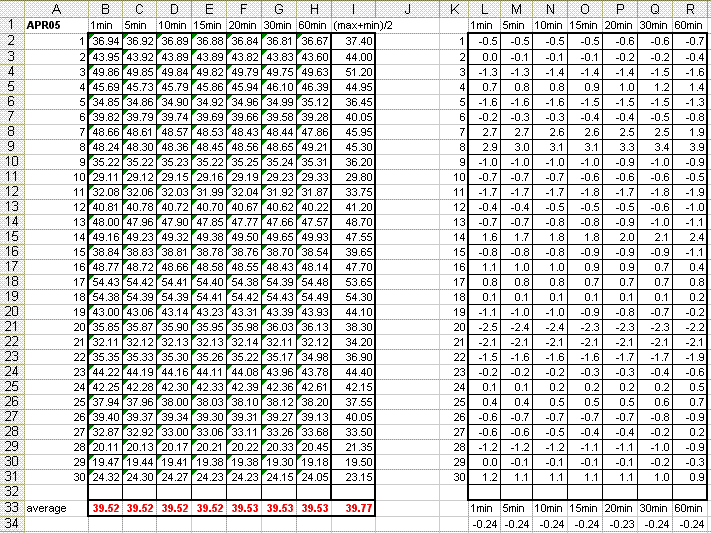Click cell with value 33.68
The width and height of the screenshot is (711, 533).
coord(314,432)
